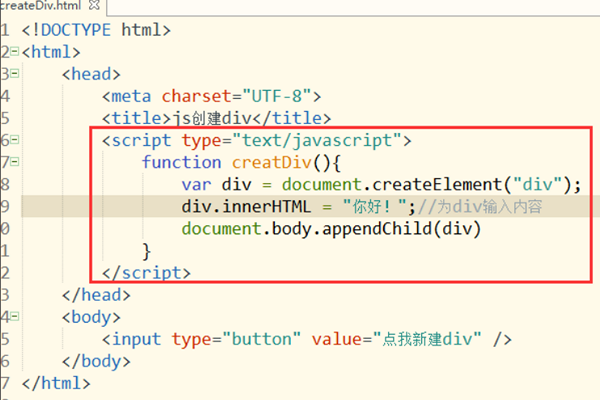The image size is (600, 400).
Task: Click the document.body.appendChild(div) line
Action: point(331,229)
